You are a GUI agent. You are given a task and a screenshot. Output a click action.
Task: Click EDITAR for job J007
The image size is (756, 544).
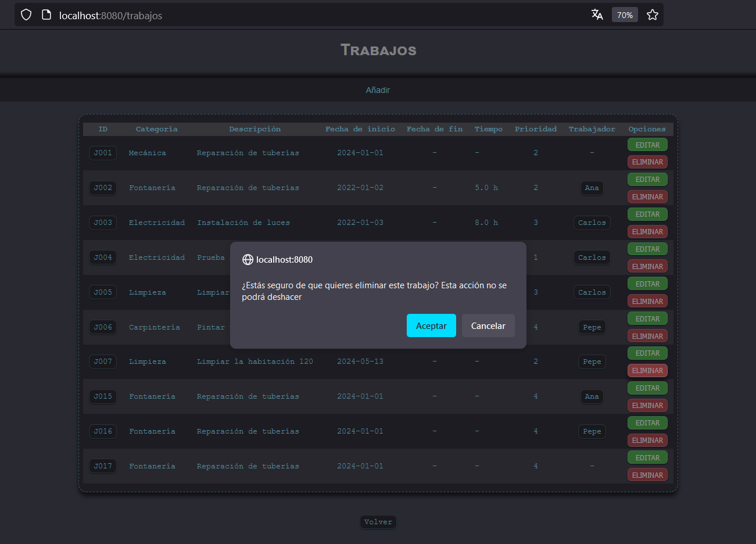click(647, 353)
